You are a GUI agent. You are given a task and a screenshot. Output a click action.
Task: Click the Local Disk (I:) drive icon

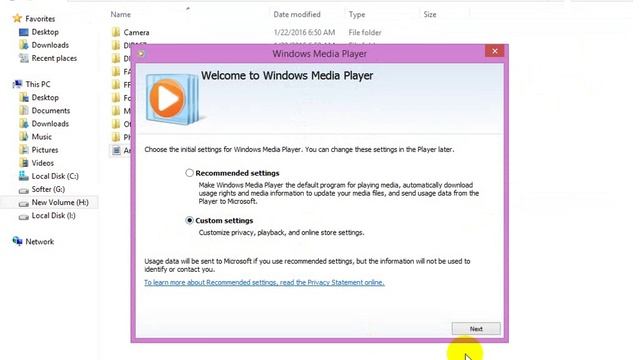pyautogui.click(x=24, y=216)
